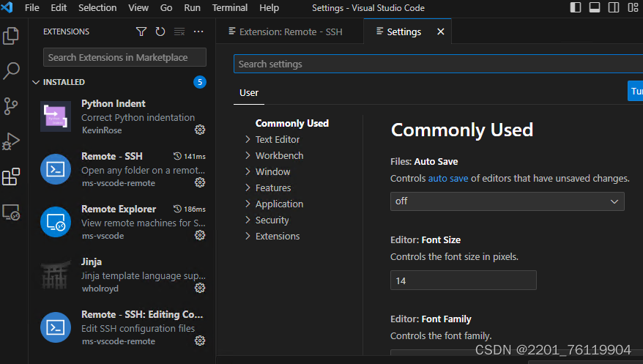643x364 pixels.
Task: Switch to Extension: Remote - SSH tab
Action: point(290,31)
